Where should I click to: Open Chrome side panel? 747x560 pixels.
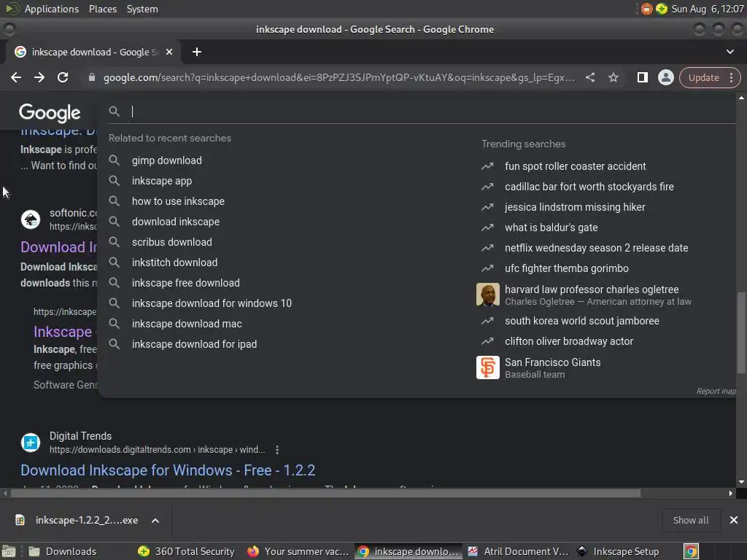coord(642,77)
